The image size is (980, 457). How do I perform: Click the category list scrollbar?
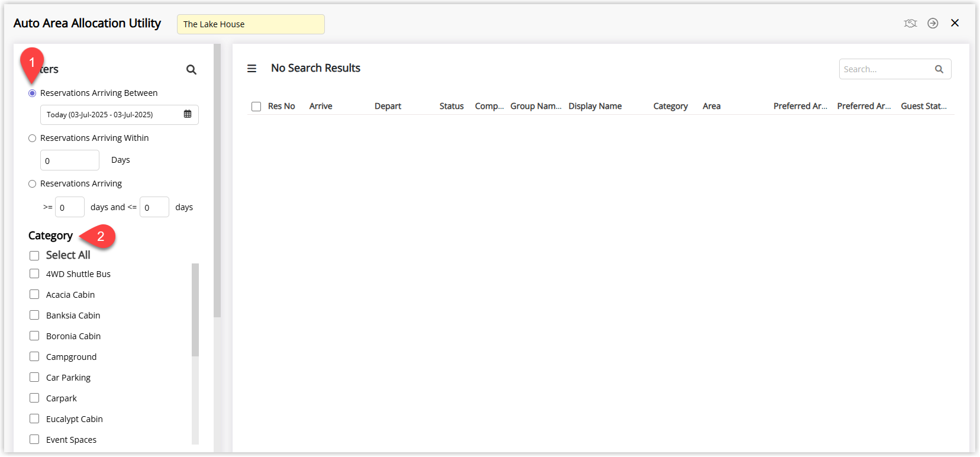click(195, 310)
